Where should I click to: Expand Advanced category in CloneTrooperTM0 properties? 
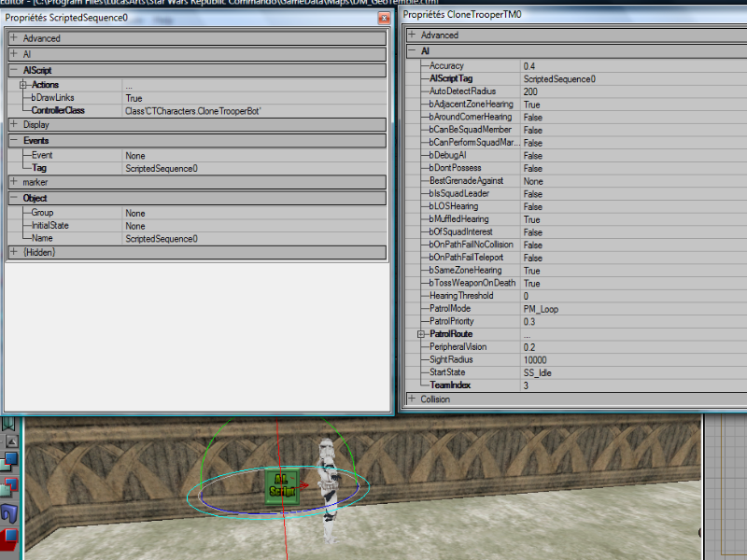(412, 35)
